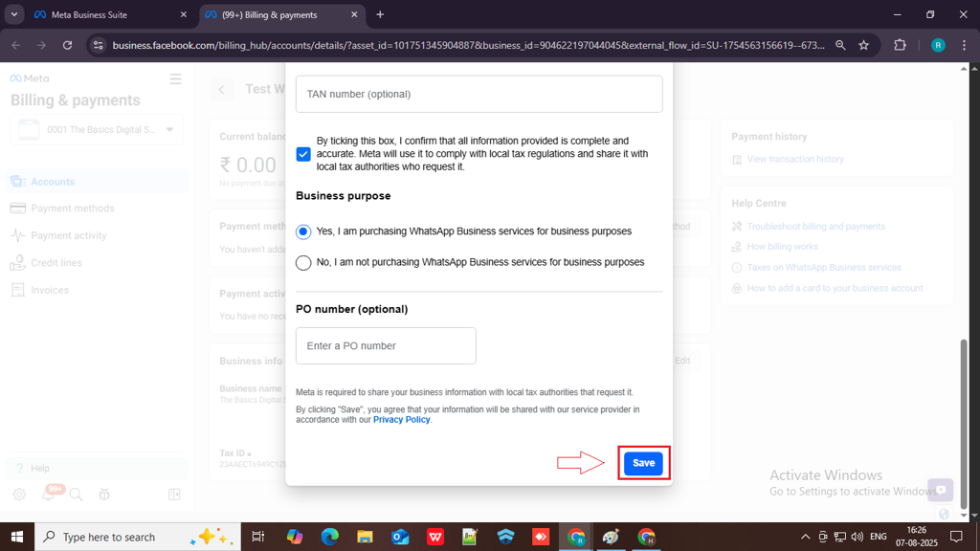
Task: Click the volume speaker tray icon
Action: point(857,537)
